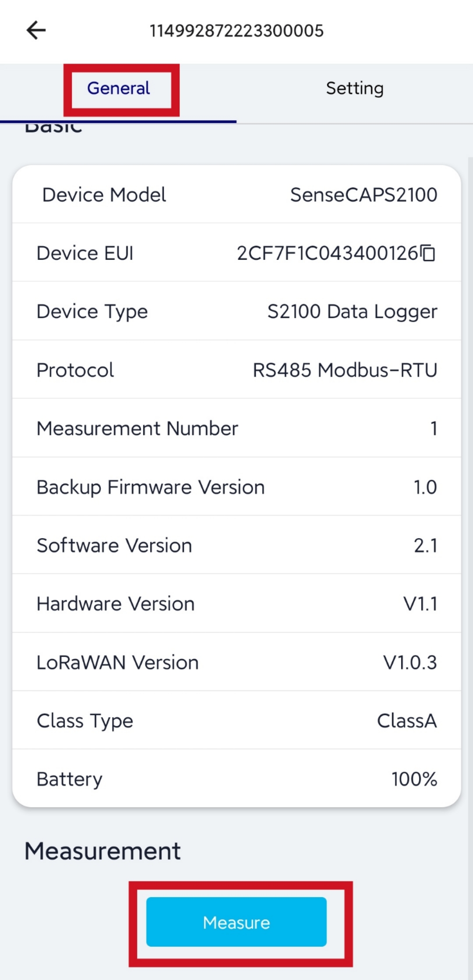The height and width of the screenshot is (980, 473).
Task: Tap the back arrow icon
Action: 36,31
